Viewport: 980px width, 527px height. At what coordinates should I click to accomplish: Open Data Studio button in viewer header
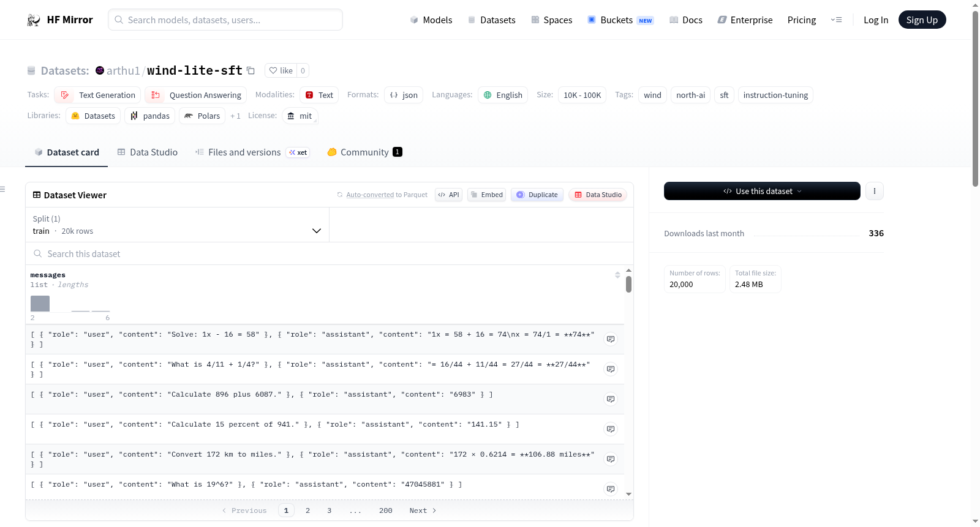[x=598, y=195]
